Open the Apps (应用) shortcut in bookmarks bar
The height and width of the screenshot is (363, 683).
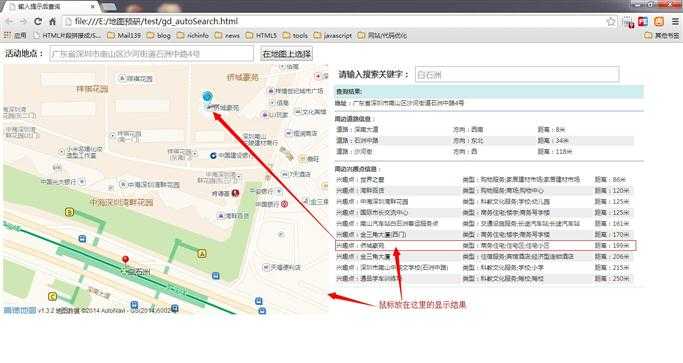pyautogui.click(x=15, y=35)
